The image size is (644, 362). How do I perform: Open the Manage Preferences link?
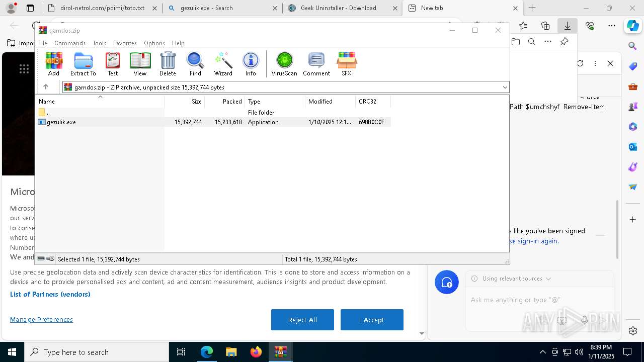click(x=41, y=320)
